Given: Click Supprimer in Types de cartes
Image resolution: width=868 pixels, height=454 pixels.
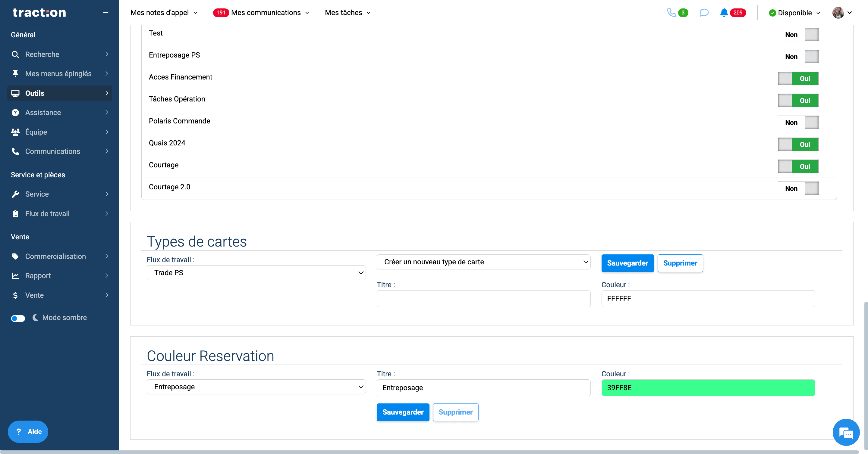Looking at the screenshot, I should (x=680, y=263).
